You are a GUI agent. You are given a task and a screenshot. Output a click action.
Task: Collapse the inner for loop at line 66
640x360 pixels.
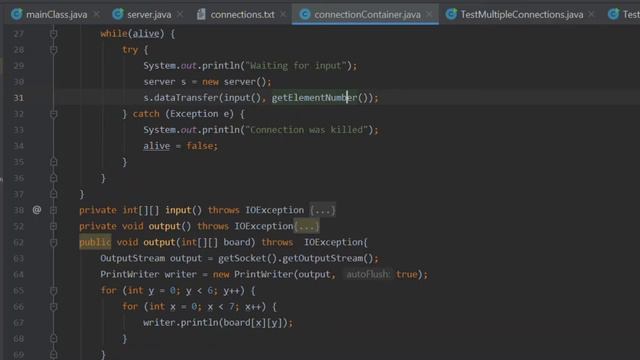click(x=53, y=307)
